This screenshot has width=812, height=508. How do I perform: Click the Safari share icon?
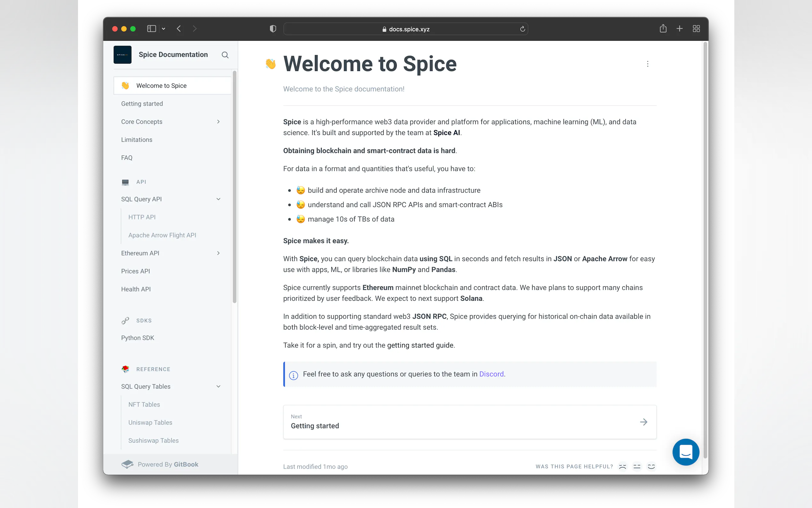pos(663,28)
